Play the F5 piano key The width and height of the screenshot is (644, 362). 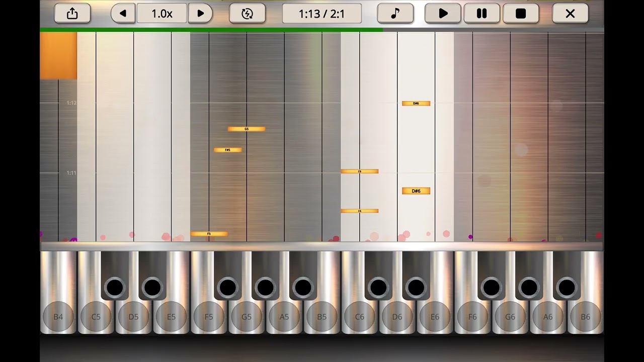coord(209,317)
